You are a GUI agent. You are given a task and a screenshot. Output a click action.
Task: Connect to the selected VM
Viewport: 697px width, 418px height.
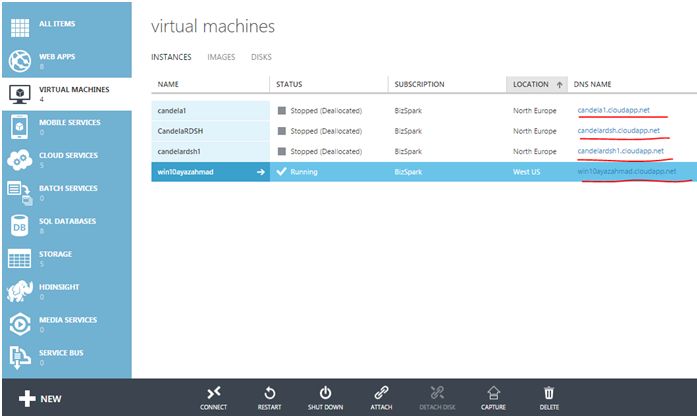click(x=213, y=398)
